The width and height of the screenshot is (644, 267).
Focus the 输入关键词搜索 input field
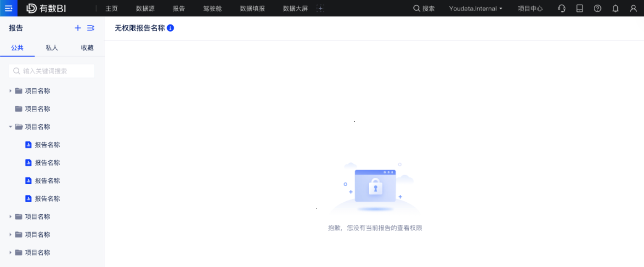click(x=55, y=71)
